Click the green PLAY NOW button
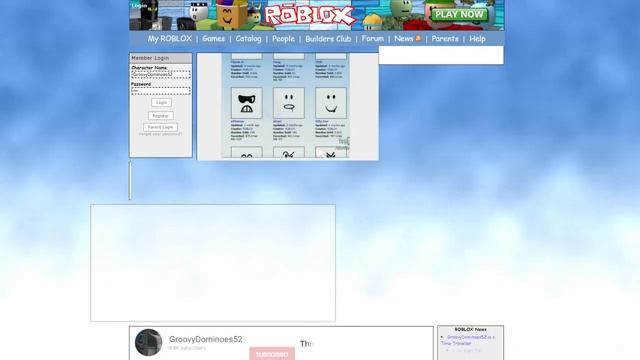 pyautogui.click(x=459, y=15)
